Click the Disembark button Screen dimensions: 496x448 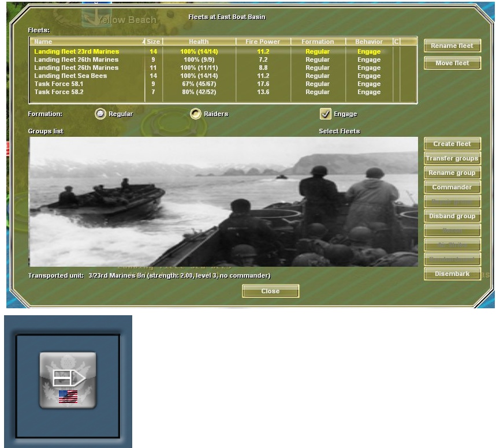(452, 274)
